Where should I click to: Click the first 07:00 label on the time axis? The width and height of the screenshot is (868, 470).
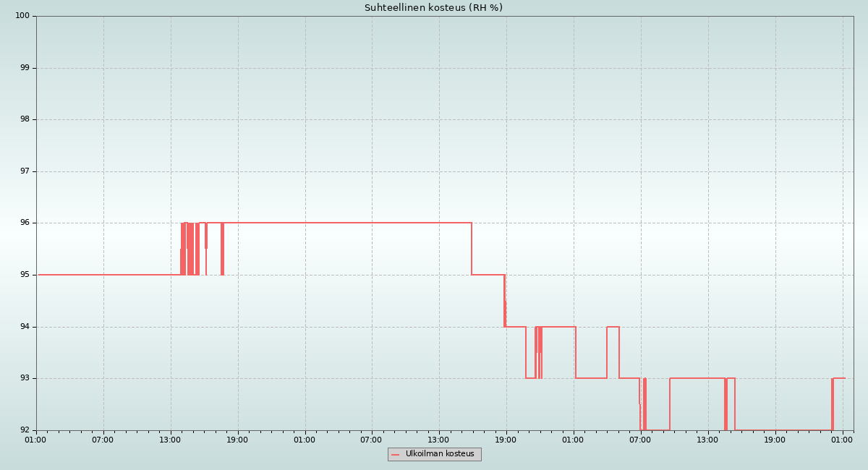tap(103, 440)
